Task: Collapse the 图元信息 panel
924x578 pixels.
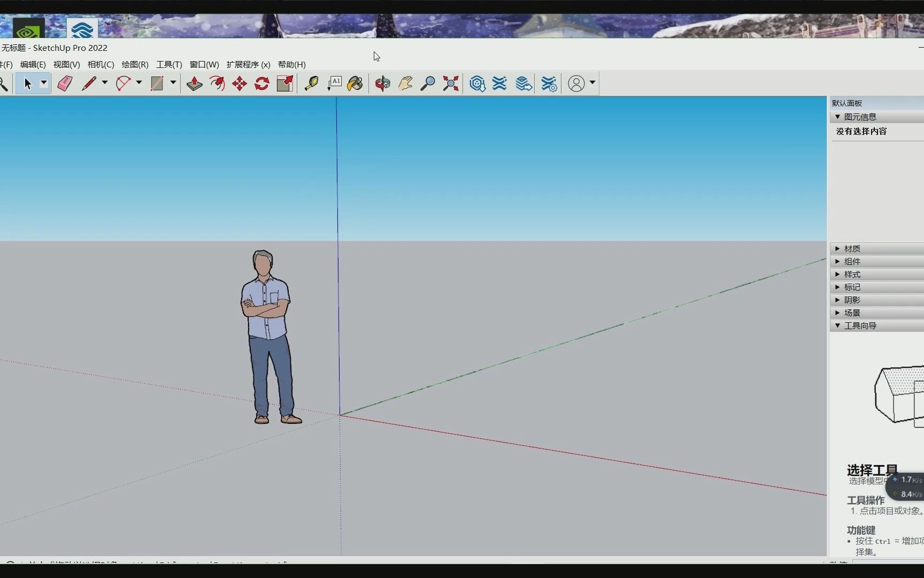Action: tap(877, 117)
